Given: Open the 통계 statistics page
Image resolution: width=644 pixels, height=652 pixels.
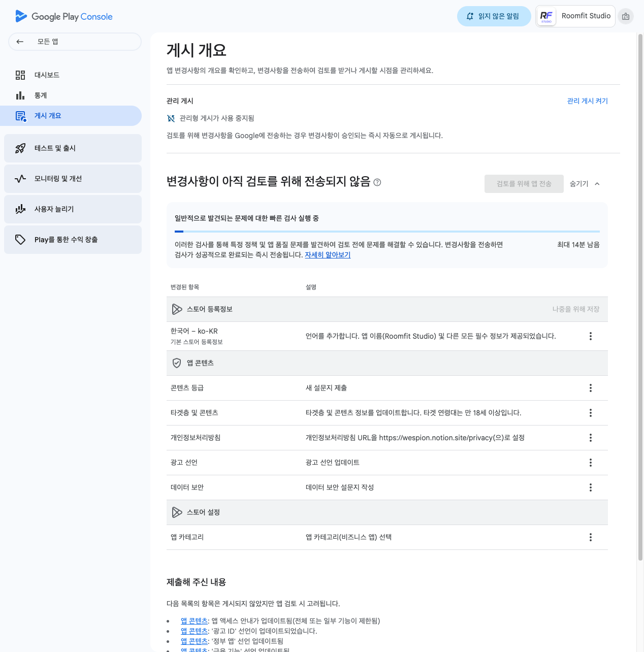Looking at the screenshot, I should pos(41,95).
